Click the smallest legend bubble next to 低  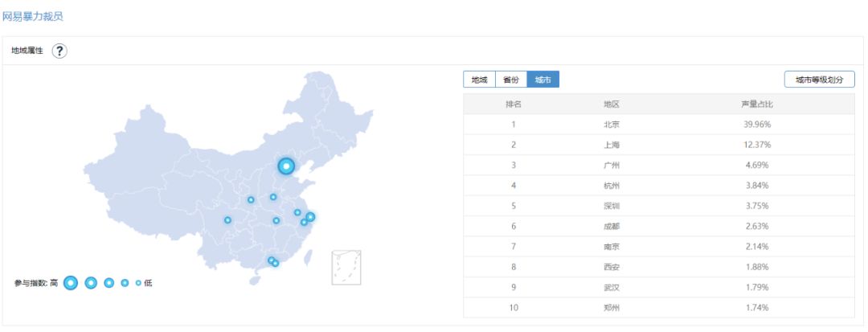tap(138, 283)
